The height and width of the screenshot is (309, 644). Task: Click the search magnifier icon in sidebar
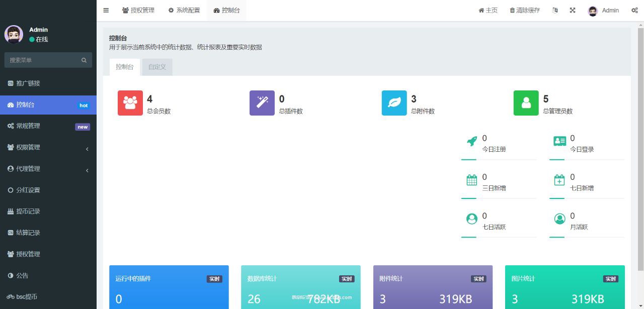coord(84,60)
